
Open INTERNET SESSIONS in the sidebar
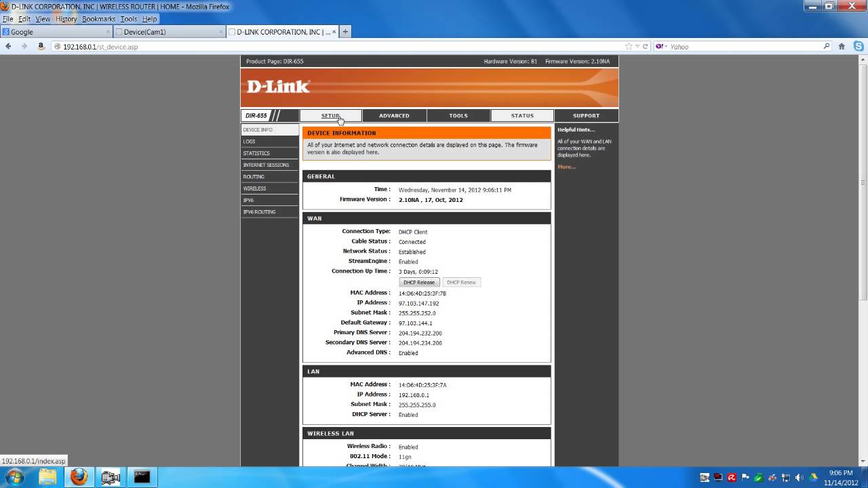[x=270, y=165]
